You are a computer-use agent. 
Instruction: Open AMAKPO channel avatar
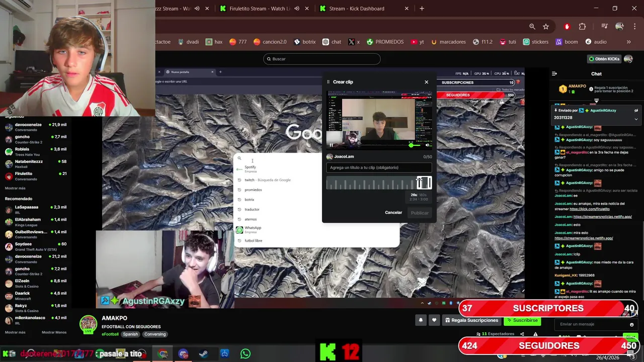click(x=89, y=324)
